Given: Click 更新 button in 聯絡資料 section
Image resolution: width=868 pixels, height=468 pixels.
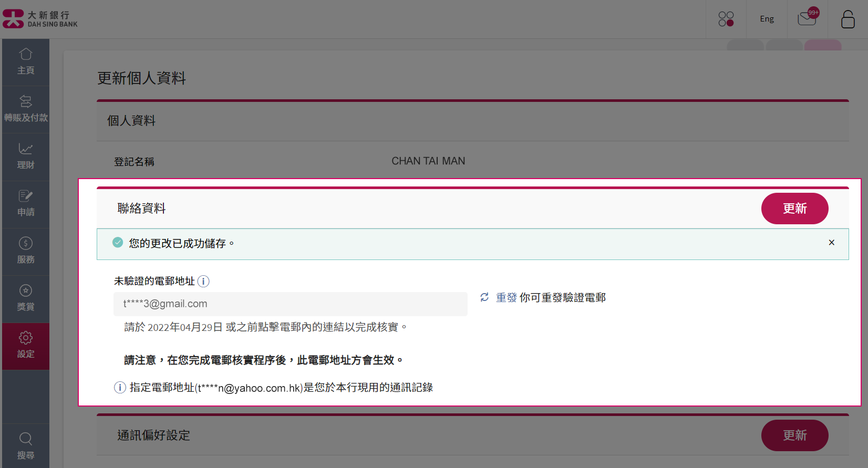Looking at the screenshot, I should click(x=794, y=209).
